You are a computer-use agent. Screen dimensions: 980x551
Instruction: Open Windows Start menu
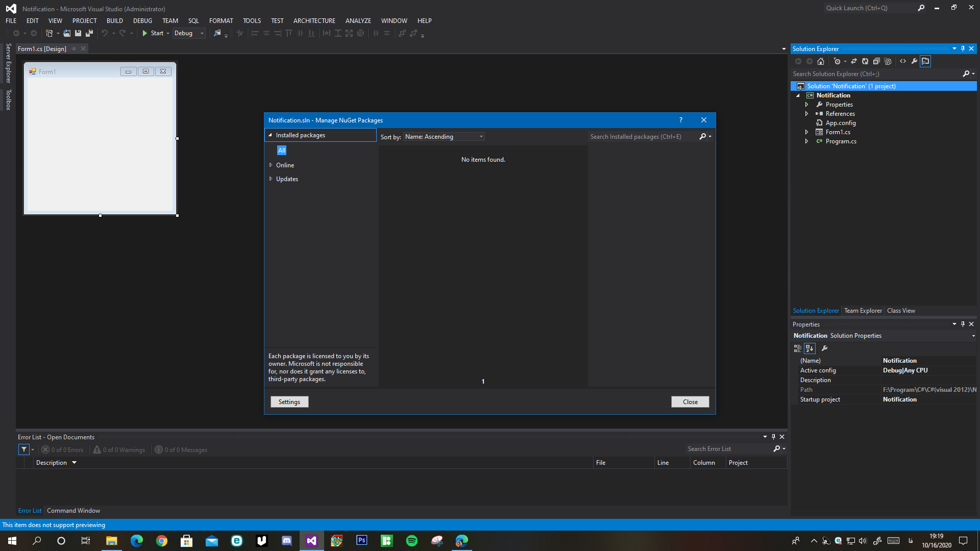(12, 541)
